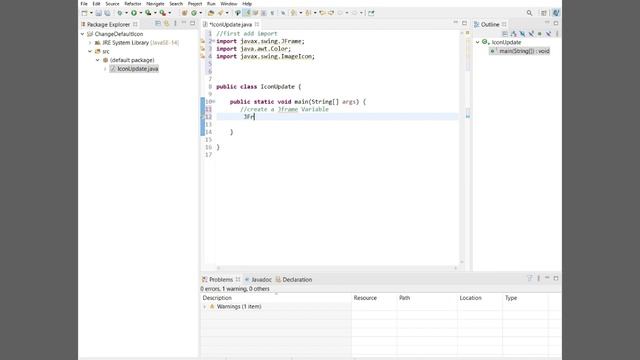Toggle Hide Static Members in Outline
640x360 pixels.
tap(531, 34)
